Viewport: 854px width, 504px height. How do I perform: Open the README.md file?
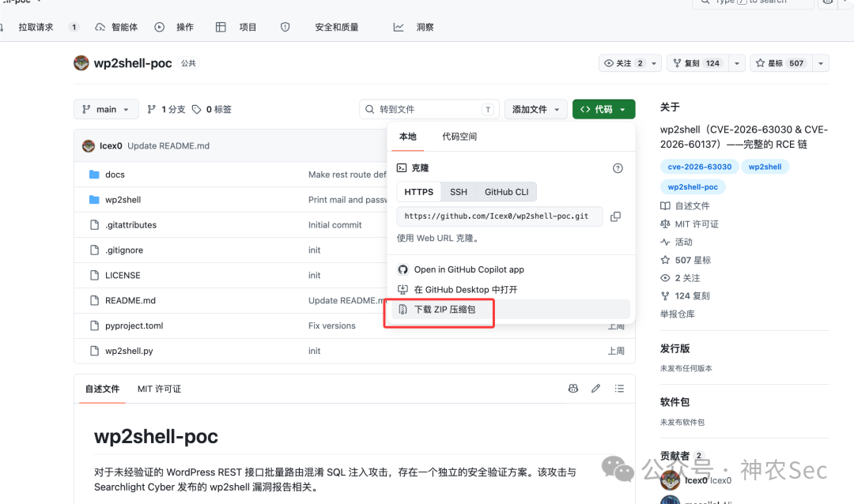130,300
